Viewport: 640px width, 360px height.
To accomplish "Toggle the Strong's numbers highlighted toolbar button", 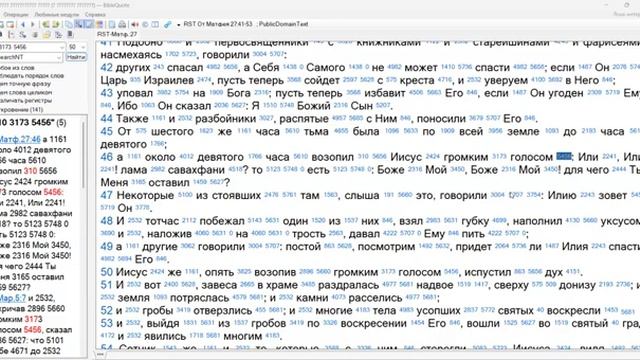I will click(x=80, y=24).
